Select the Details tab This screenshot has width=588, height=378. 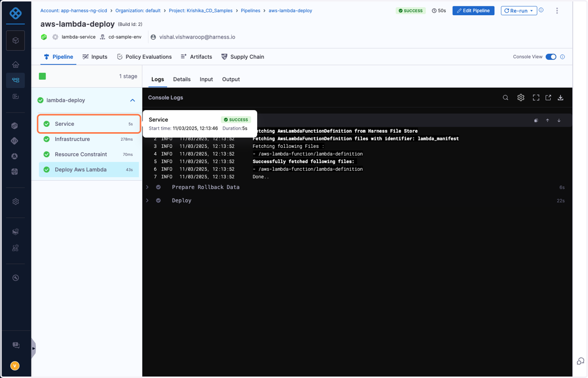click(182, 79)
